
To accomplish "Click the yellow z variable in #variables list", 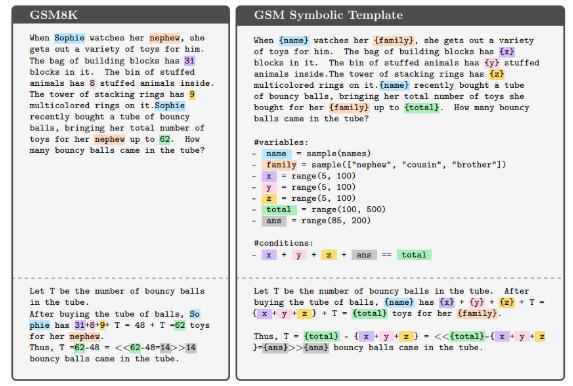I will (x=269, y=198).
